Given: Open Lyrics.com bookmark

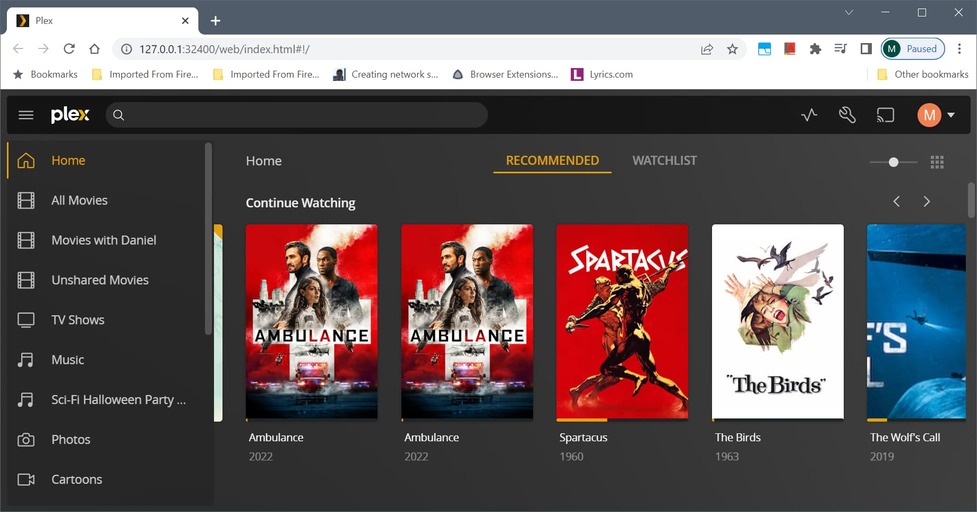Looking at the screenshot, I should [603, 74].
